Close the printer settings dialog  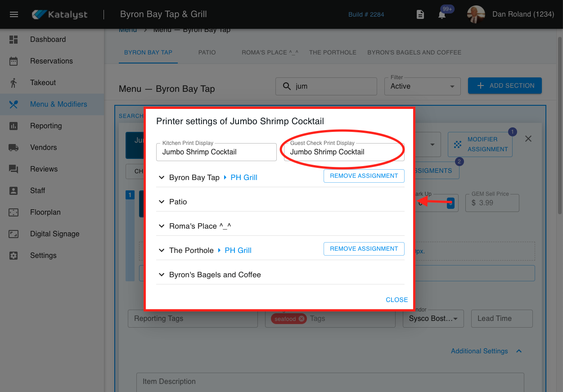[396, 300]
